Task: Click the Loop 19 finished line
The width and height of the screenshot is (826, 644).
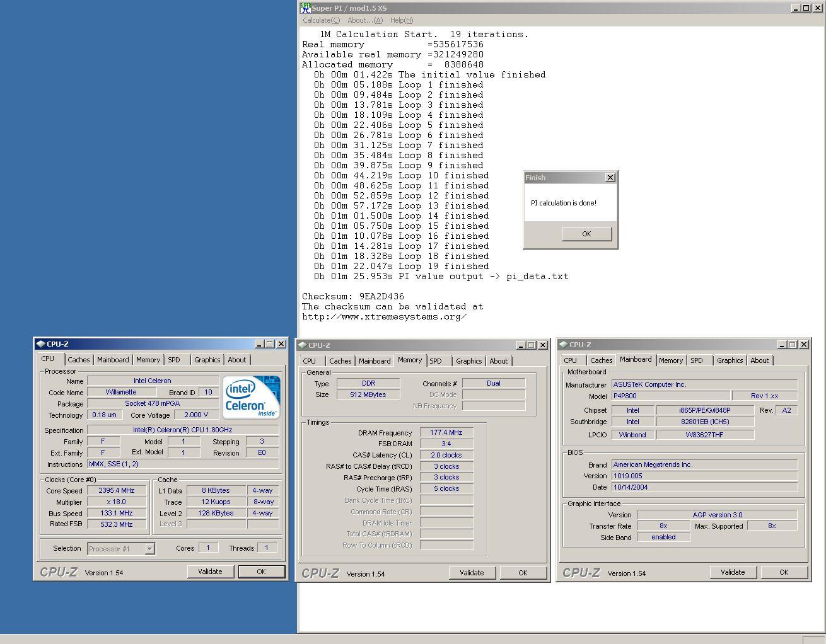Action: point(402,266)
